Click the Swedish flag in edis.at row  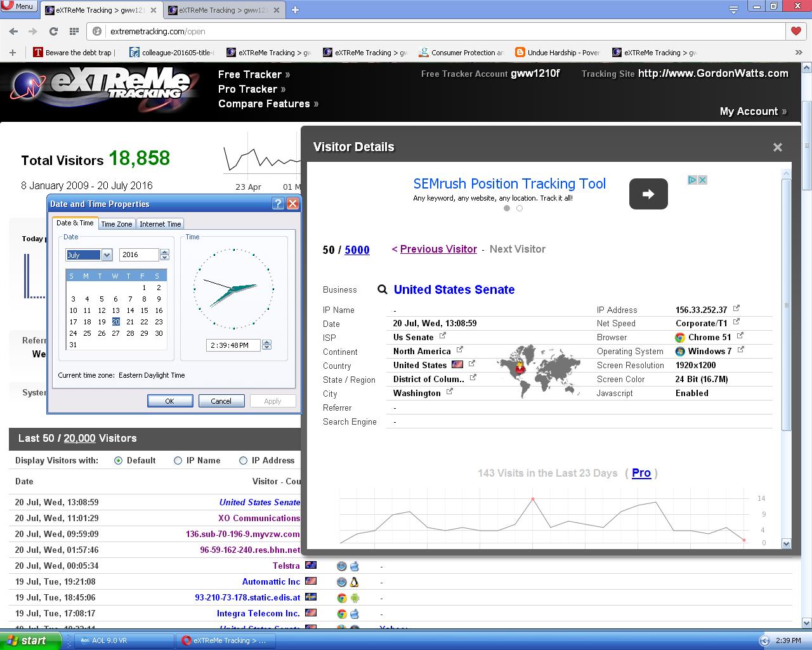311,597
